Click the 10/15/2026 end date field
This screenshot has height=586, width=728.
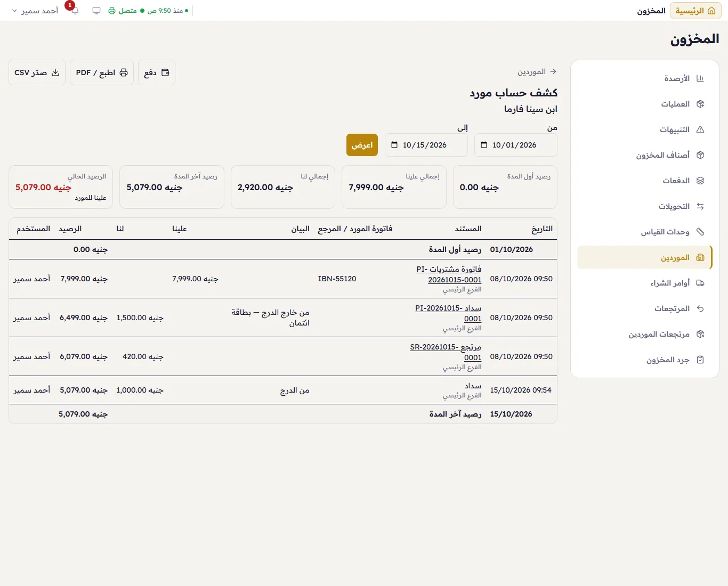coord(426,145)
